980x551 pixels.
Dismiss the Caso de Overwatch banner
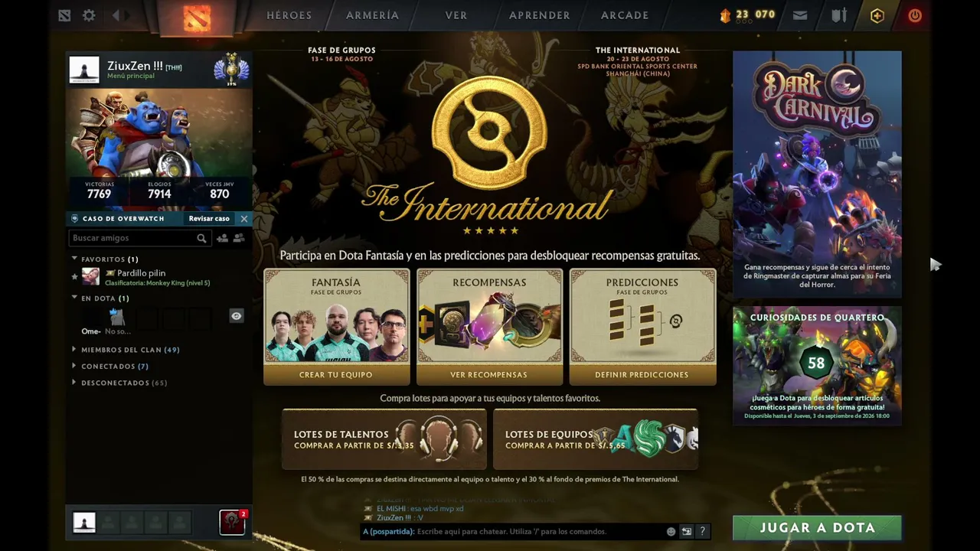[244, 219]
